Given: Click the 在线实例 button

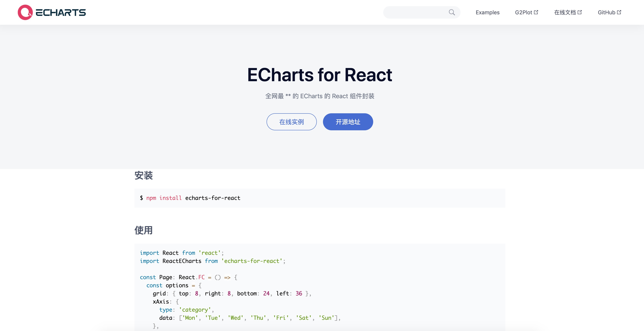Looking at the screenshot, I should 291,122.
